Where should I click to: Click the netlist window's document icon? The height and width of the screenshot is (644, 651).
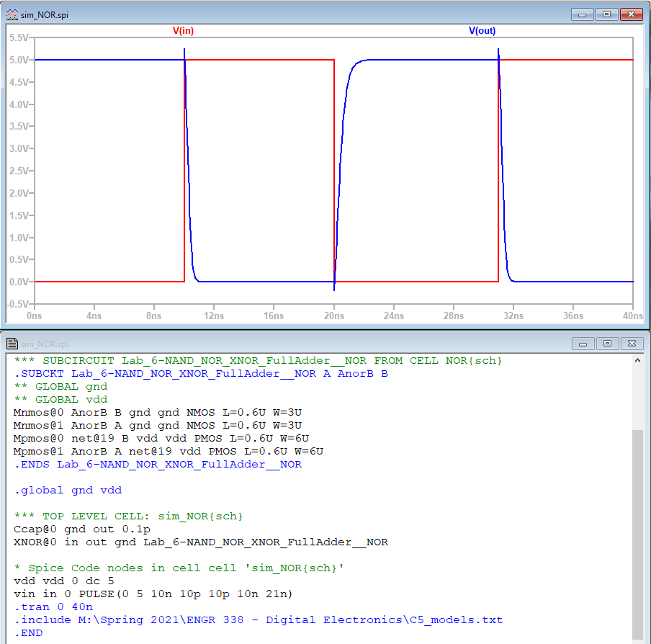(x=12, y=344)
